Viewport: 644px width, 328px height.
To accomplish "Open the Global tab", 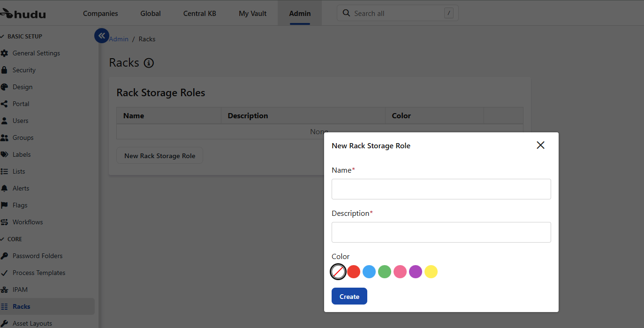I will [151, 13].
